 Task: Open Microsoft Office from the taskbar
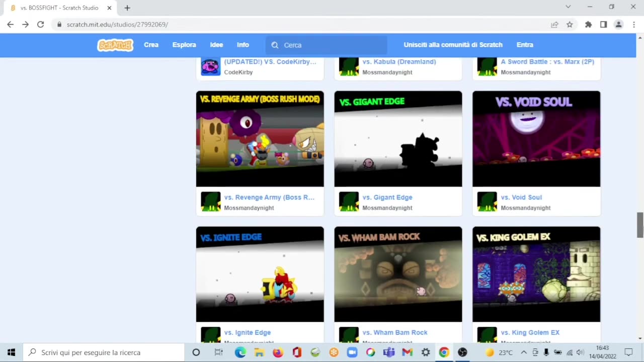coord(296,352)
